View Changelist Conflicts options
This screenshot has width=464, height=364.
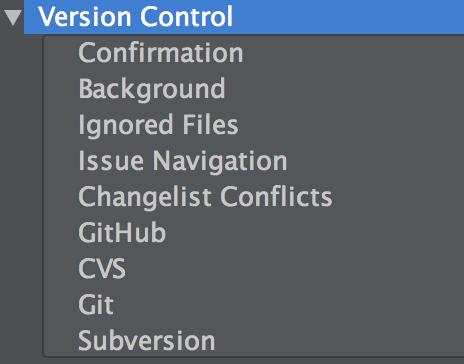[x=205, y=197]
